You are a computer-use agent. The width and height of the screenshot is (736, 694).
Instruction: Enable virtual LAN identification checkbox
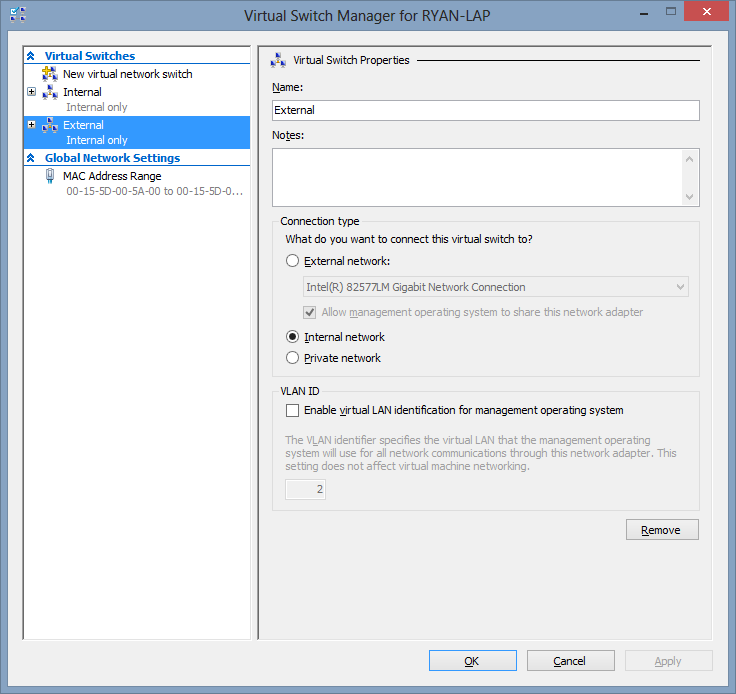[x=292, y=410]
